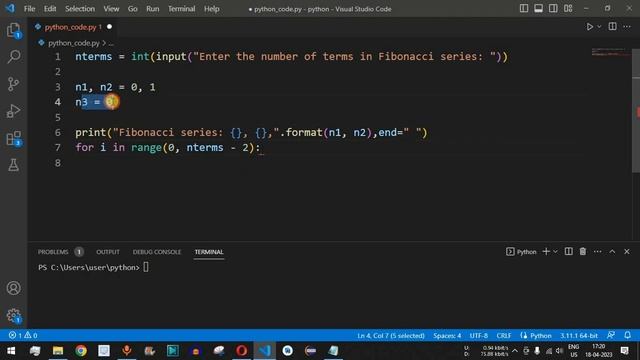The image size is (640, 360).
Task: Open the Selection menu
Action: [x=80, y=9]
